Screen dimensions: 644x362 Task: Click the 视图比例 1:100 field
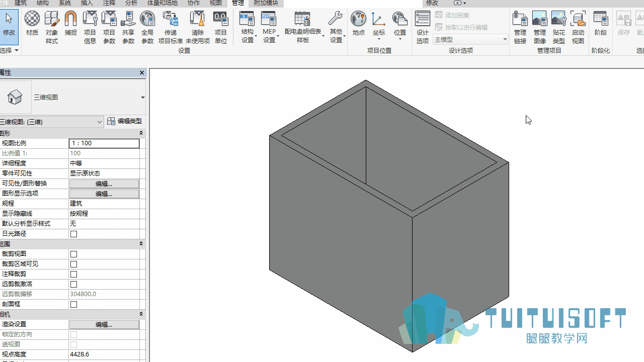tap(104, 143)
